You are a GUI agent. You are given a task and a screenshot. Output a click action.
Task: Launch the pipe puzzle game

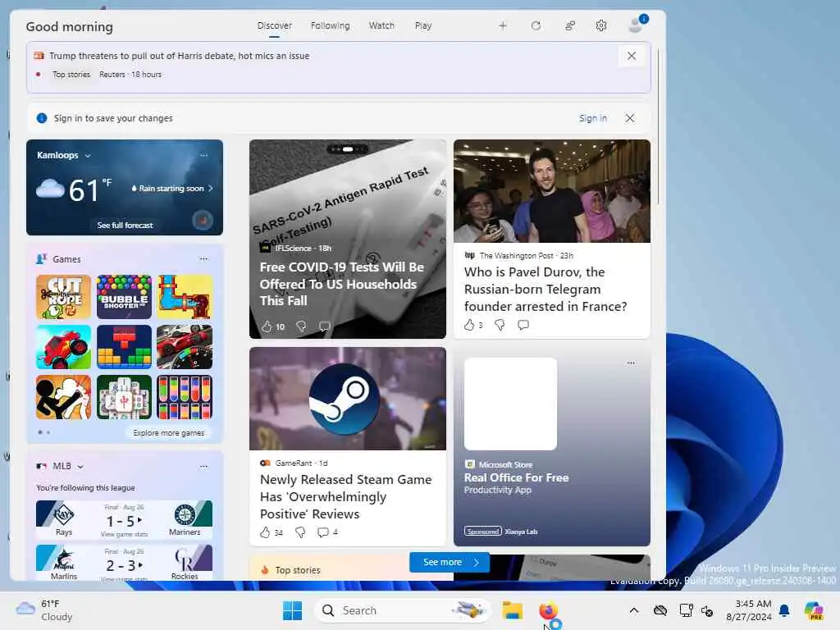pos(185,297)
